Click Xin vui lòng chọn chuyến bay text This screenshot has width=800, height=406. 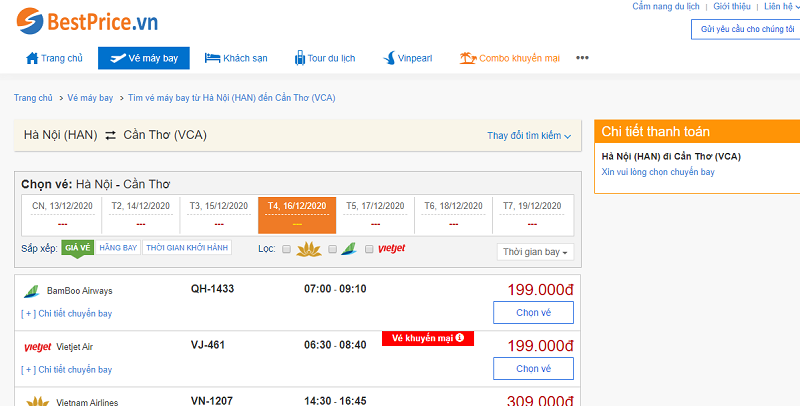coord(658,172)
